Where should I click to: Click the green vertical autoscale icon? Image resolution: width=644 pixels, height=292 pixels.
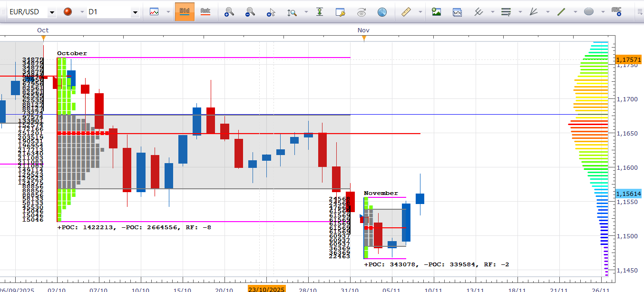(x=320, y=12)
